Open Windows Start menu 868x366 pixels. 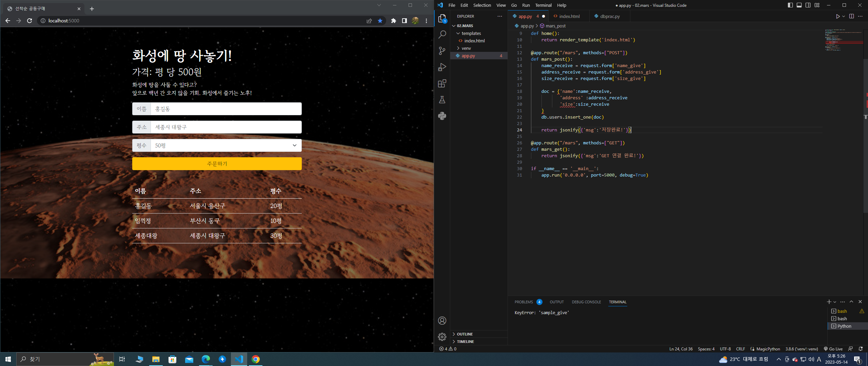point(8,359)
